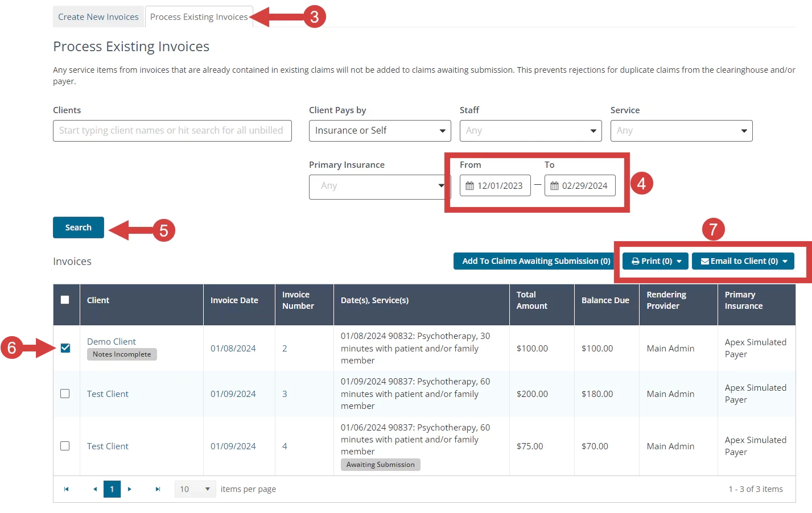Select the Process Existing Invoices tab
This screenshot has height=513, width=812.
tap(199, 16)
